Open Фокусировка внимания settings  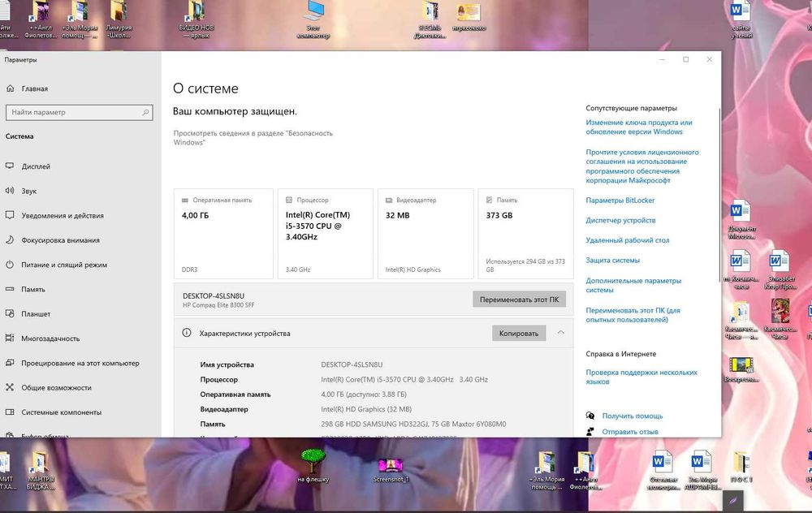point(61,240)
